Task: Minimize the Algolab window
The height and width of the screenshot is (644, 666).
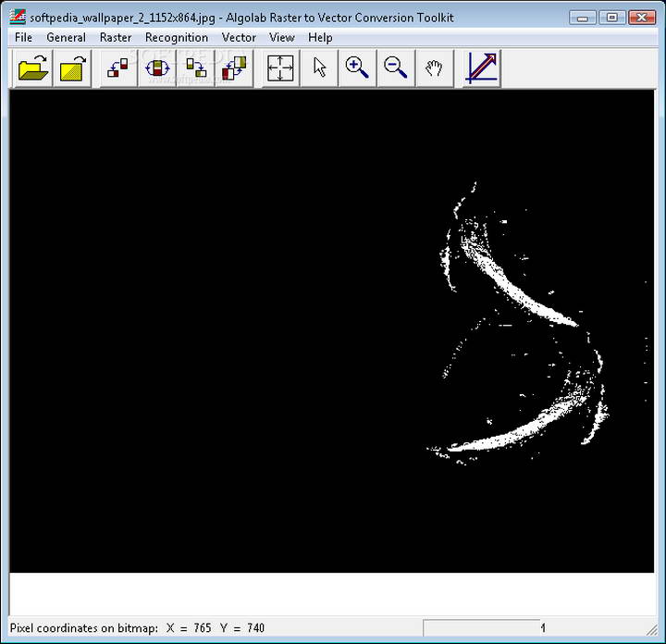Action: pyautogui.click(x=583, y=18)
